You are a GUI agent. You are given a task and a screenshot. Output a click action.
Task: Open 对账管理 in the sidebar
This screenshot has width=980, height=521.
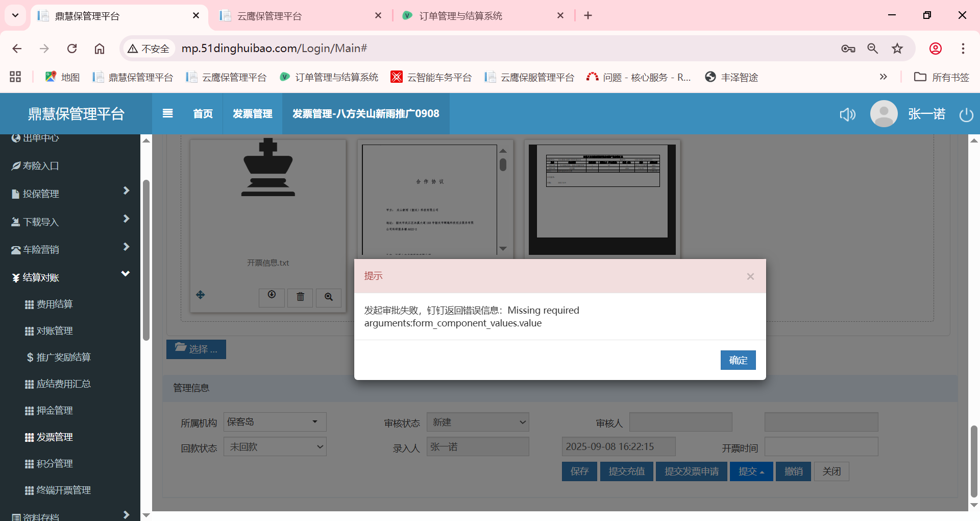[x=55, y=331]
